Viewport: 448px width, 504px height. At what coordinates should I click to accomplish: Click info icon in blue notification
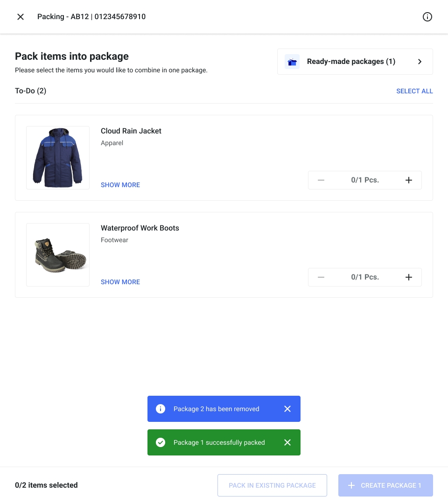[161, 409]
